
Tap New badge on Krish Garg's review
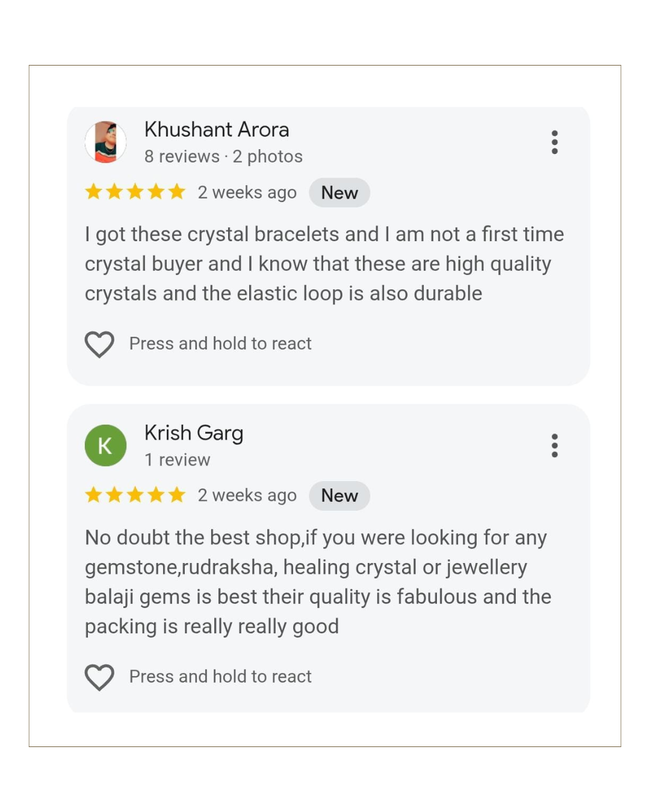point(339,496)
